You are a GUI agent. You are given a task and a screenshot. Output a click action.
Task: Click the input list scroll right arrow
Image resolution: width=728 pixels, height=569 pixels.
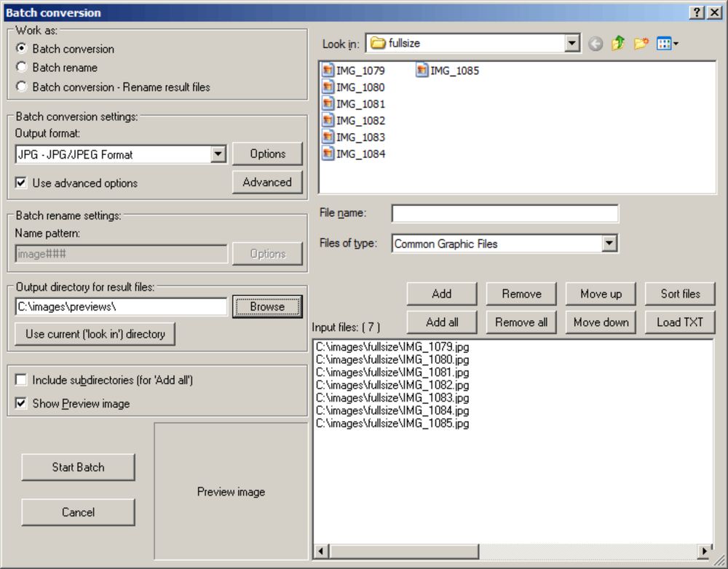(705, 551)
